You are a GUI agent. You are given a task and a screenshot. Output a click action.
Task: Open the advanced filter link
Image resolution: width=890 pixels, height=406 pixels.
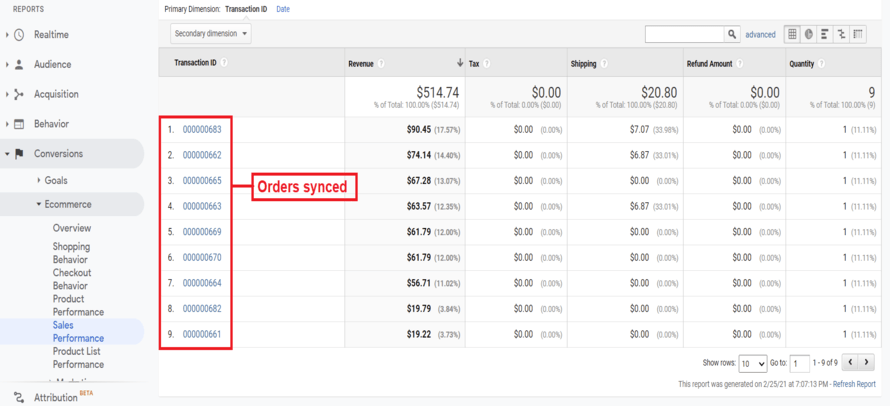pos(760,35)
